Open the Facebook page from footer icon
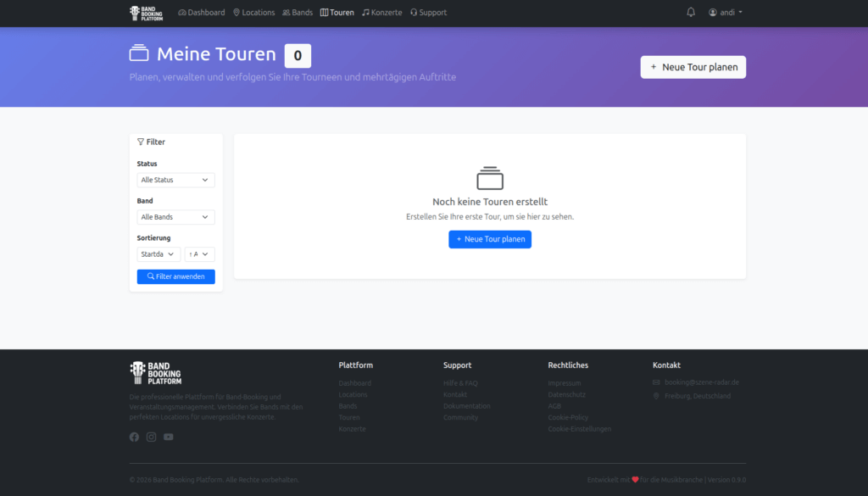868x496 pixels. [x=134, y=437]
